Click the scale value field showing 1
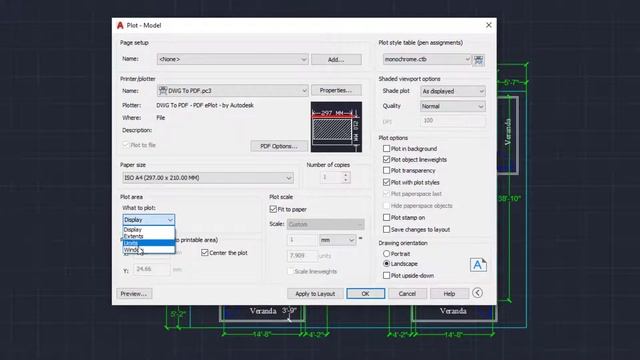This screenshot has width=640, height=360. pyautogui.click(x=302, y=240)
